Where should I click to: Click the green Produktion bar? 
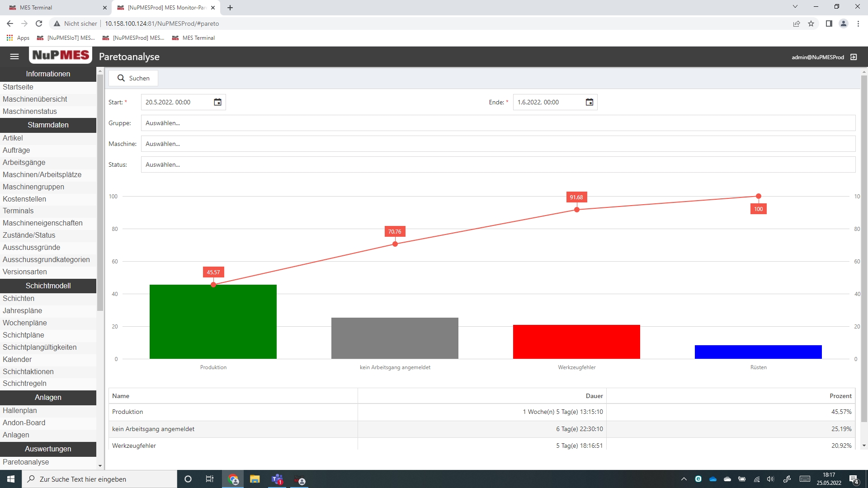tap(213, 322)
